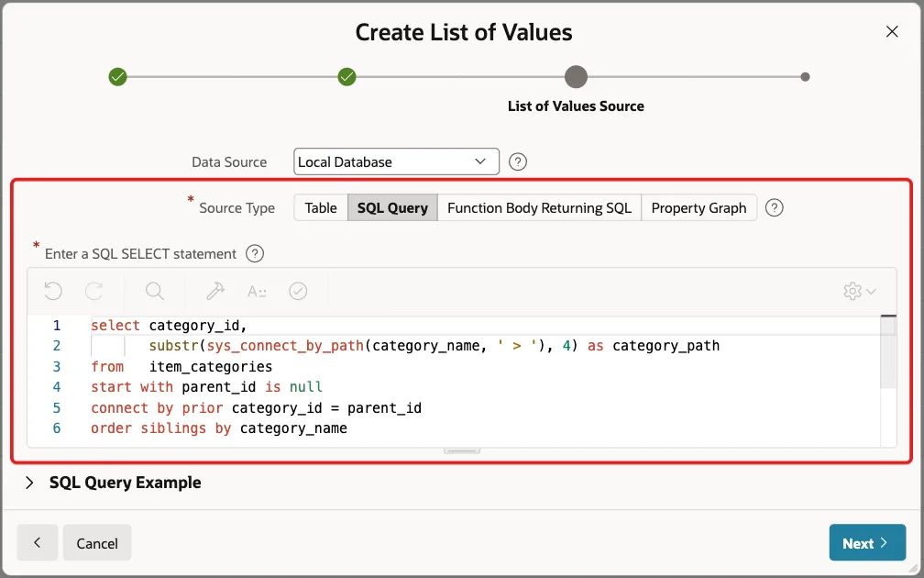Choose Property Graph source type
Image resolution: width=924 pixels, height=578 pixels.
pos(698,207)
